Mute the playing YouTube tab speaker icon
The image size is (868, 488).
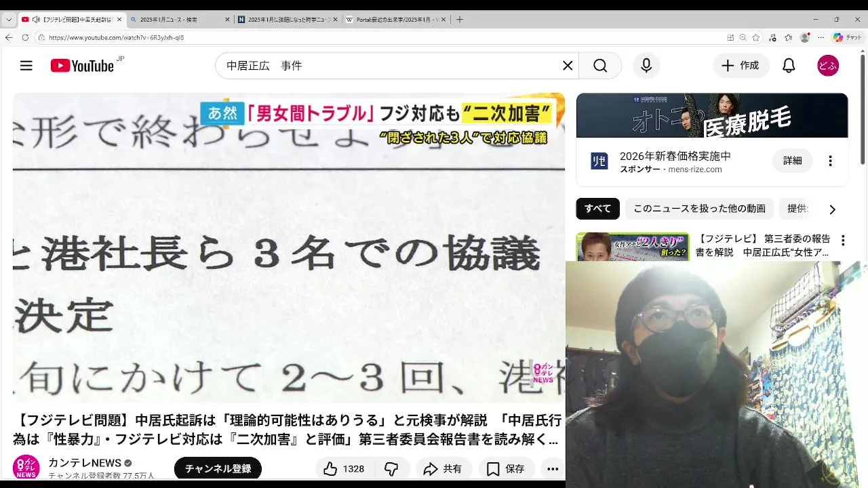(36, 20)
